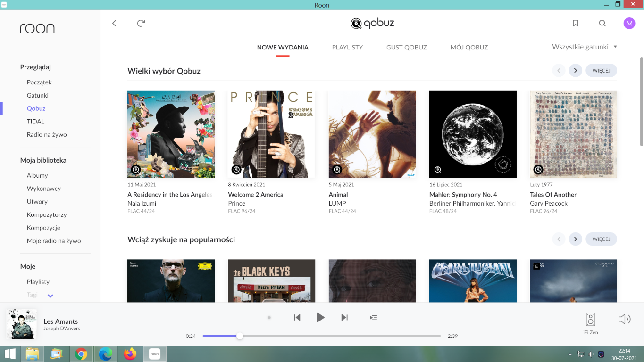Show previous albums in Wielki wybór Qobuz
644x362 pixels.
click(559, 71)
